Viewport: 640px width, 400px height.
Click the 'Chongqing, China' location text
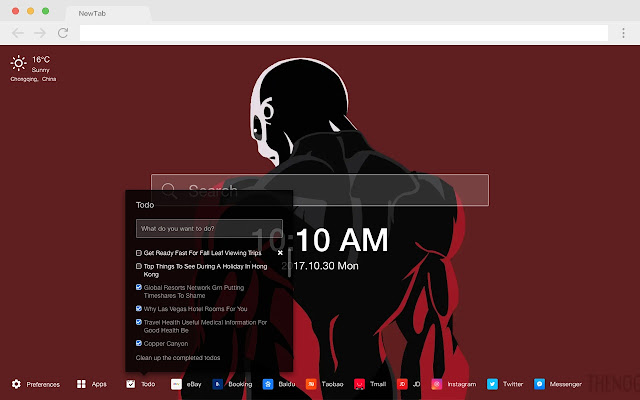pos(33,79)
